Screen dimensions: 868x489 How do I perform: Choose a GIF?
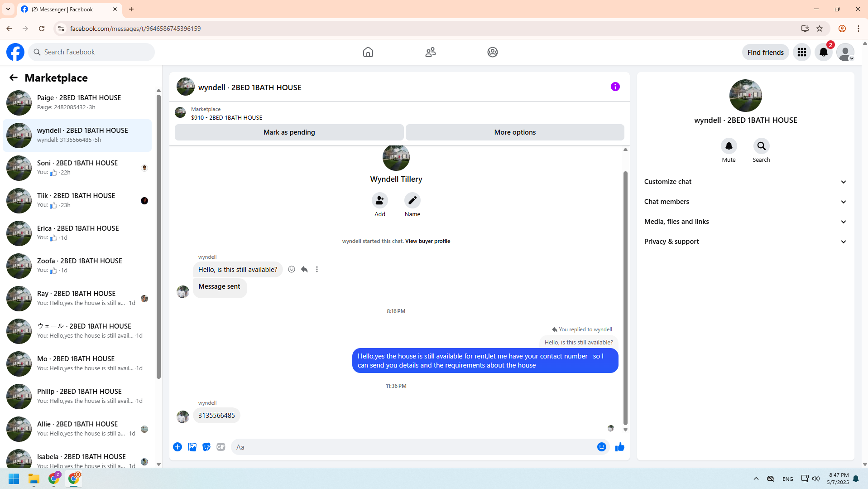point(221,447)
